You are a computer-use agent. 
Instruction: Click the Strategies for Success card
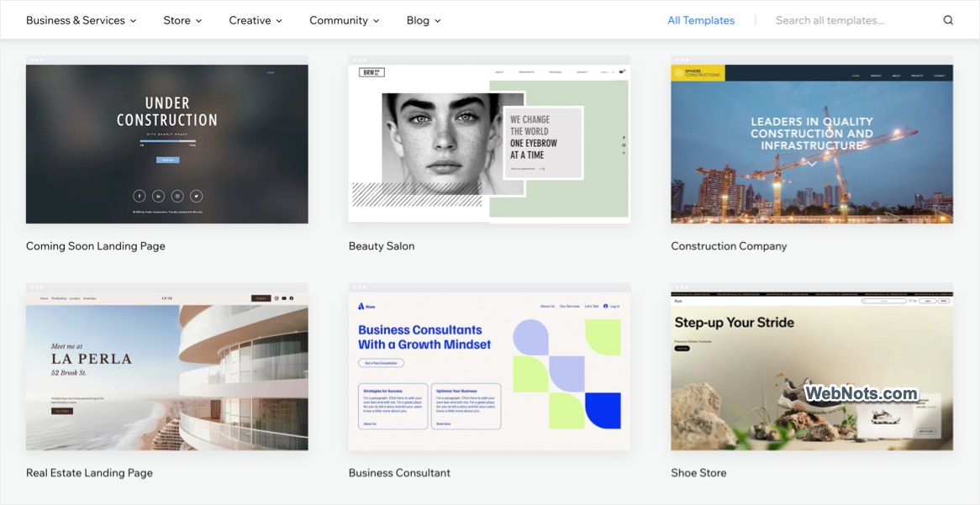point(393,406)
